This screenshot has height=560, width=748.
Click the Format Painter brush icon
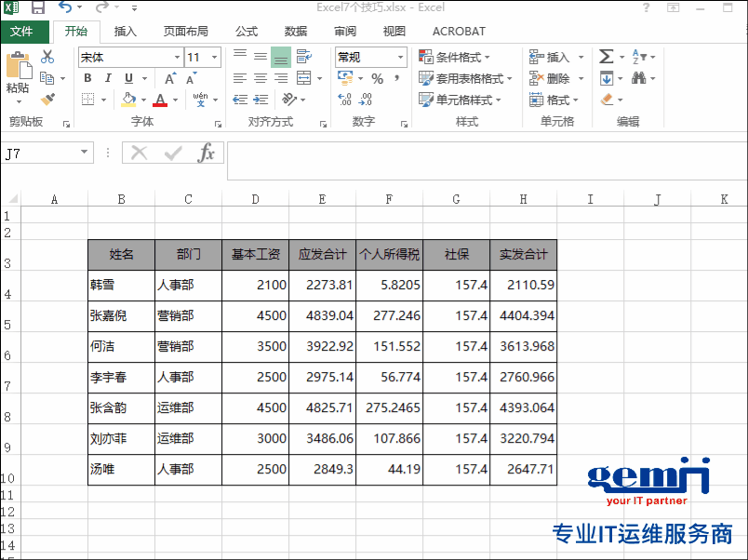click(x=47, y=100)
